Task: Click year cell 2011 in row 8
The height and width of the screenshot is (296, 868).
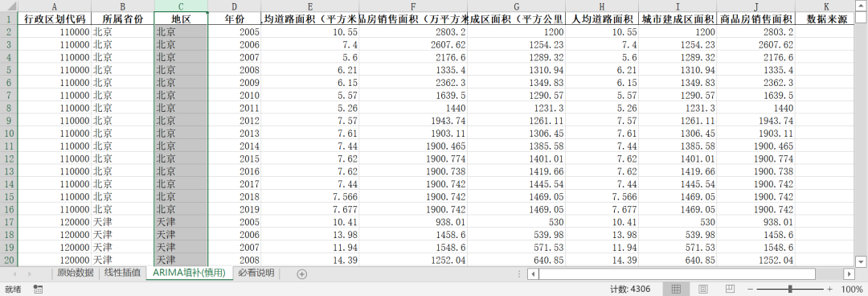Action: pos(235,108)
